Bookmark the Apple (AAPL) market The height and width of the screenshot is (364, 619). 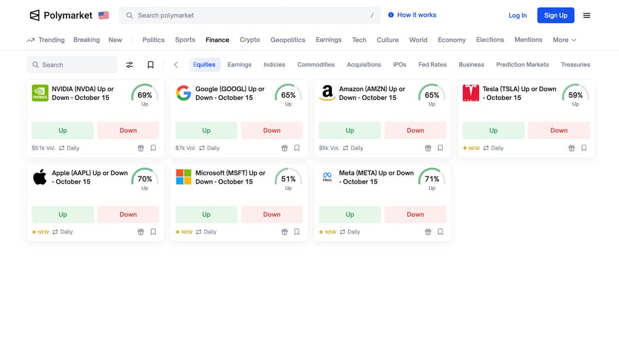tap(153, 232)
